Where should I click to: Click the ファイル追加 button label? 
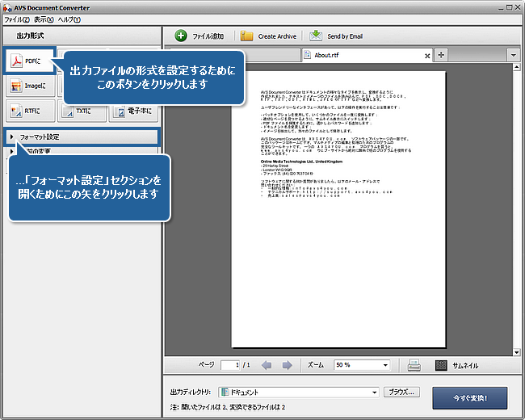click(x=208, y=36)
